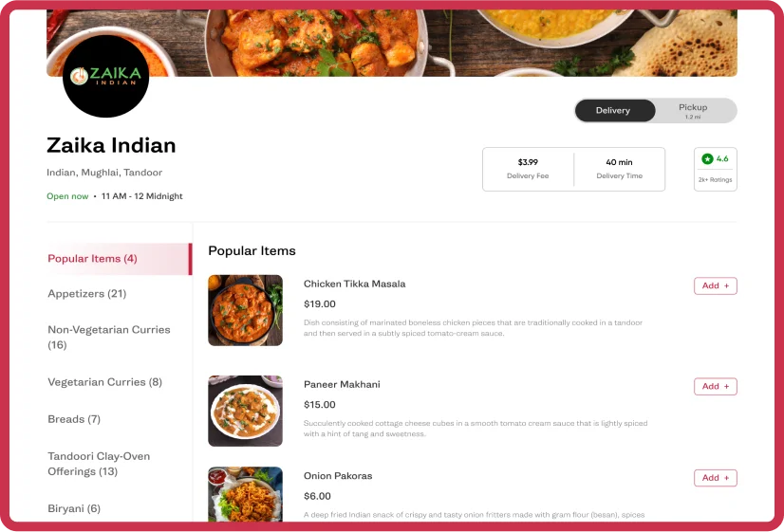View the Paneer Makhani image
This screenshot has height=532, width=784.
[x=245, y=411]
